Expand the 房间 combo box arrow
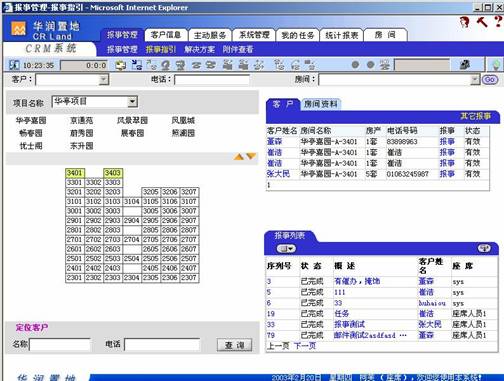Image resolution: width=504 pixels, height=381 pixels. coord(474,80)
